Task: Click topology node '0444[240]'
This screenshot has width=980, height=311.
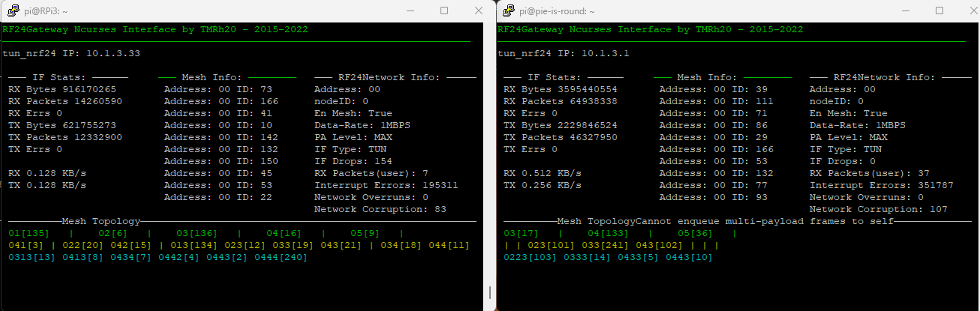Action: tap(281, 258)
